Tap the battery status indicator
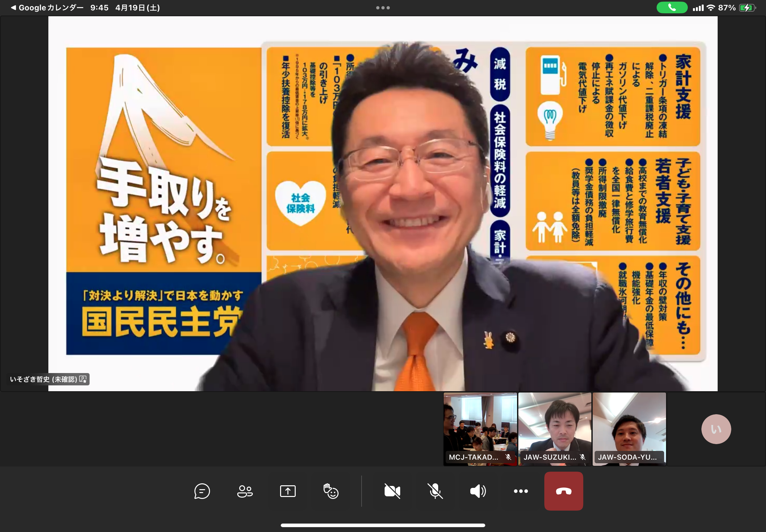This screenshot has height=532, width=766. 747,8
